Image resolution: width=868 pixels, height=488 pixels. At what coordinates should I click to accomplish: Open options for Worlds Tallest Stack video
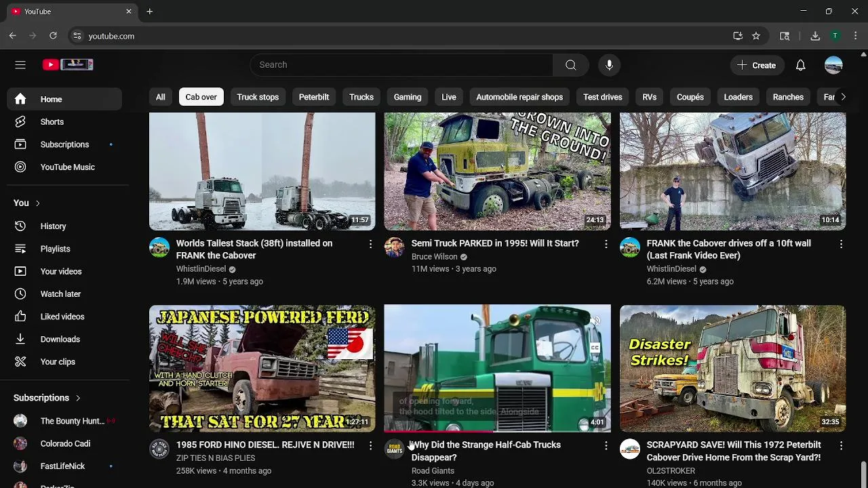tap(370, 244)
